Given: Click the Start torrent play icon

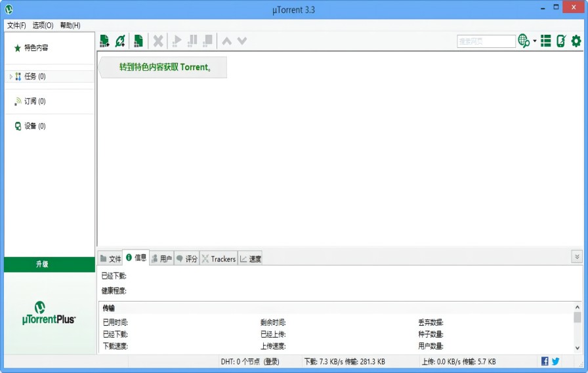Looking at the screenshot, I should tap(177, 41).
